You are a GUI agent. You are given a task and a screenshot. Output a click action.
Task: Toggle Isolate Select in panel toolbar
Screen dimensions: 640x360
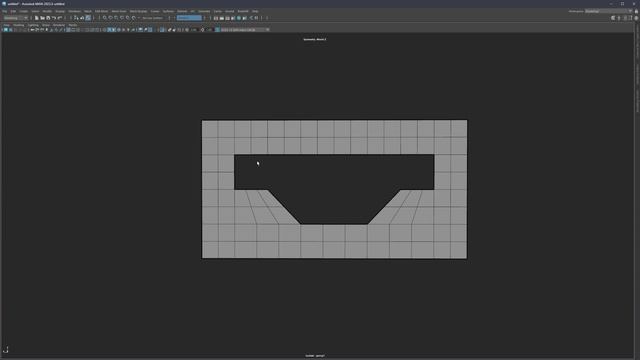coord(162,30)
